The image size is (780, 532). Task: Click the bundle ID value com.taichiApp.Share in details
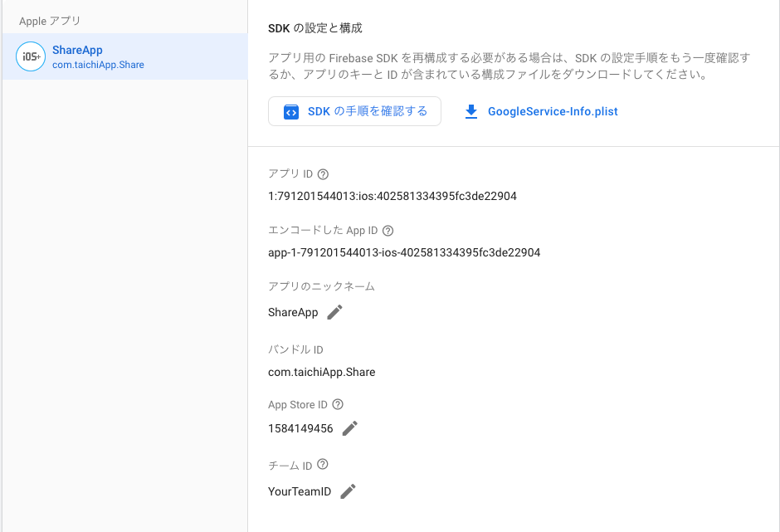click(x=321, y=373)
